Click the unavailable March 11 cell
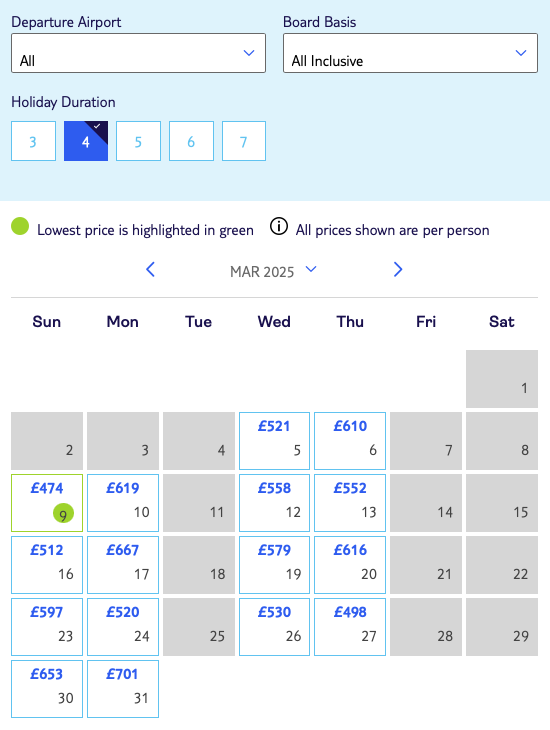Image resolution: width=550 pixels, height=730 pixels. (x=199, y=503)
